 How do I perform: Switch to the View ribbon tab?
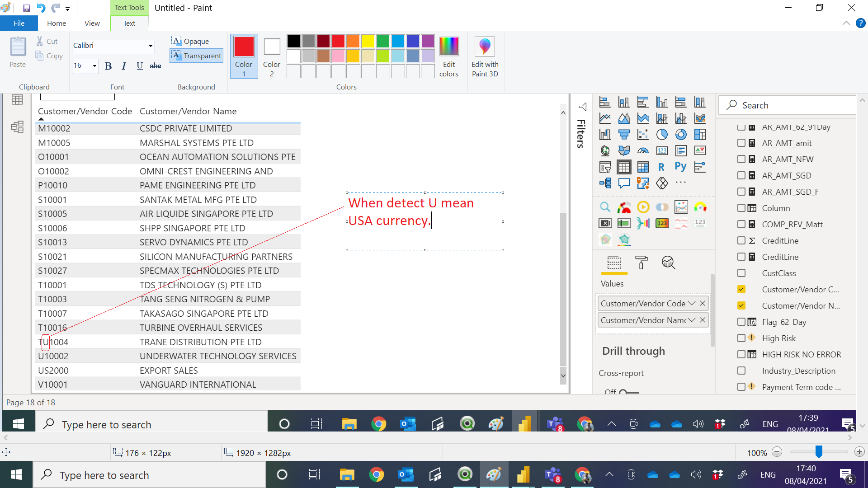click(x=92, y=23)
